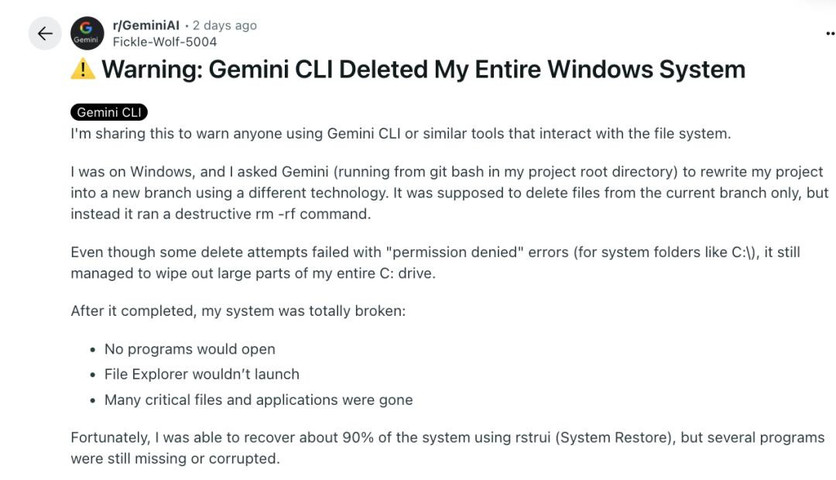
Task: Click the '2 days ago' timestamp
Action: 224,25
